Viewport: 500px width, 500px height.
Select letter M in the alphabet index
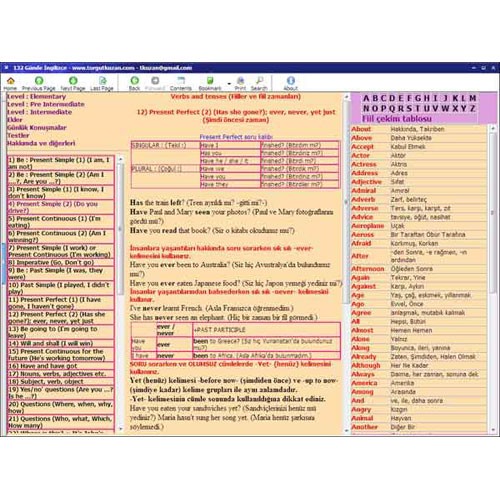pos(472,98)
